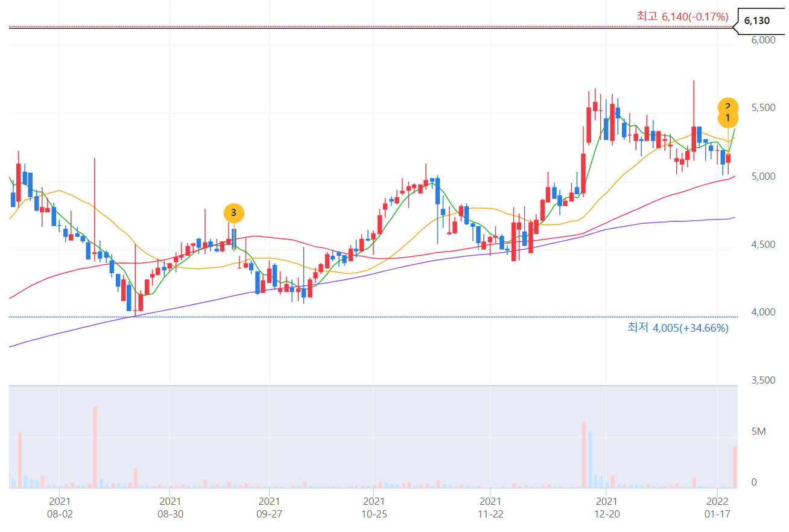Click the 5,000 price axis label
This screenshot has height=532, width=789.
coord(762,176)
